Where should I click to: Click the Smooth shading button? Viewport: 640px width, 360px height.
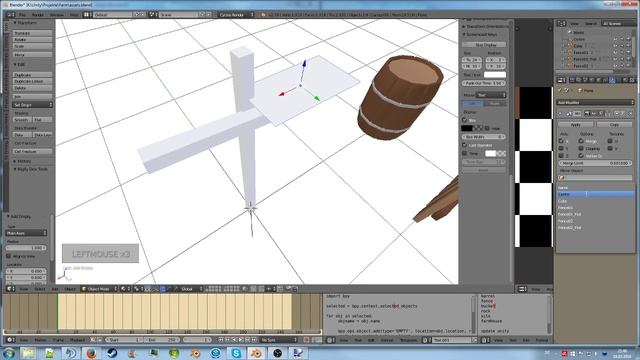(x=22, y=120)
